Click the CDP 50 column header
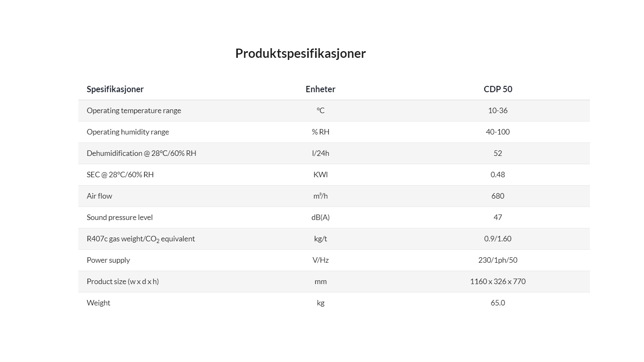644x362 pixels. click(x=498, y=89)
